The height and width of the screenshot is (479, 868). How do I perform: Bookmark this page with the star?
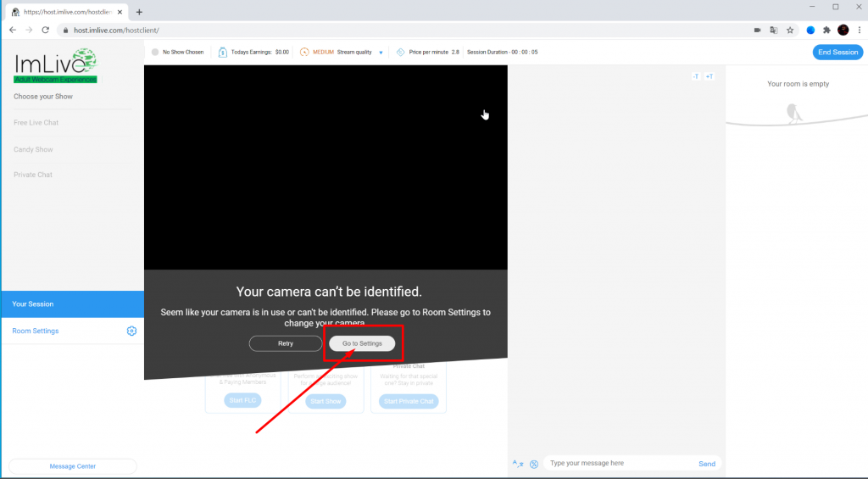(790, 30)
